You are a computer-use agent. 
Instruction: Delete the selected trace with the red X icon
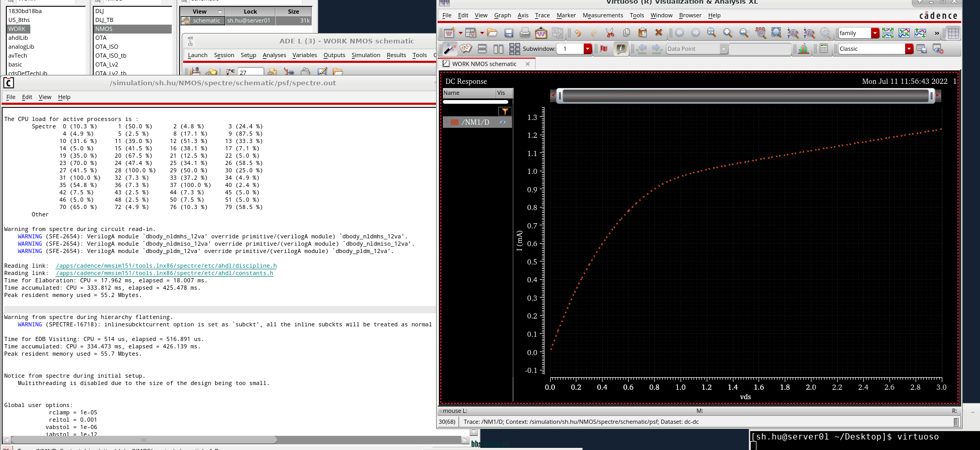659,33
